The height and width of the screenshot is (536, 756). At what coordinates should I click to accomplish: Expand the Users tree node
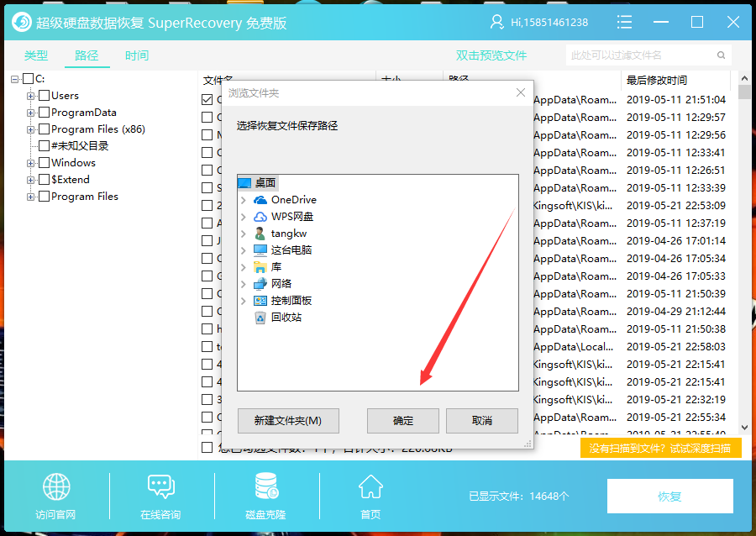click(30, 96)
